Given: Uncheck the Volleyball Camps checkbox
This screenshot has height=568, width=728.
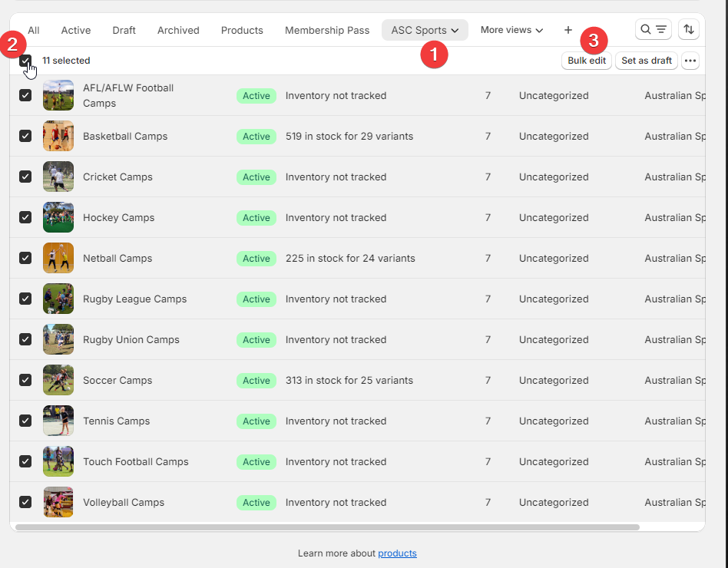Looking at the screenshot, I should point(25,502).
